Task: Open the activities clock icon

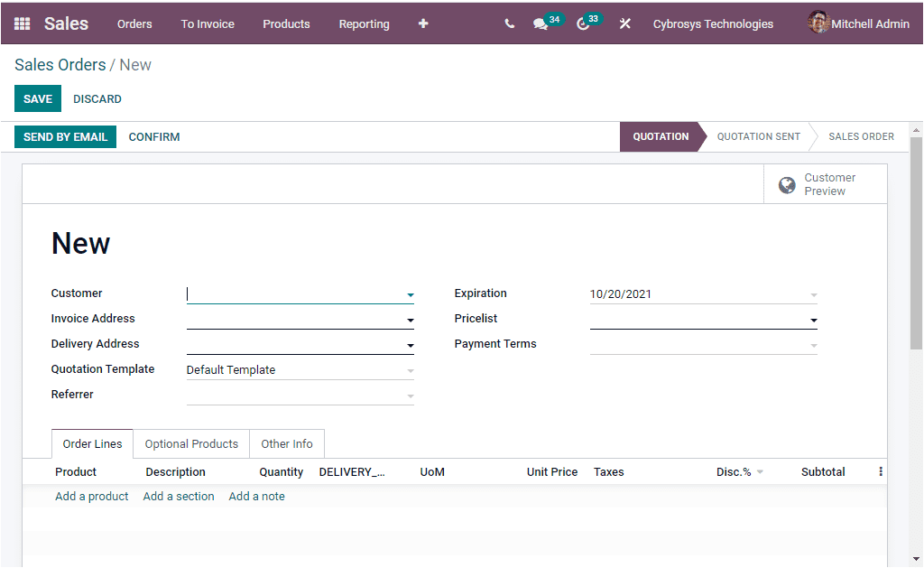Action: (582, 24)
